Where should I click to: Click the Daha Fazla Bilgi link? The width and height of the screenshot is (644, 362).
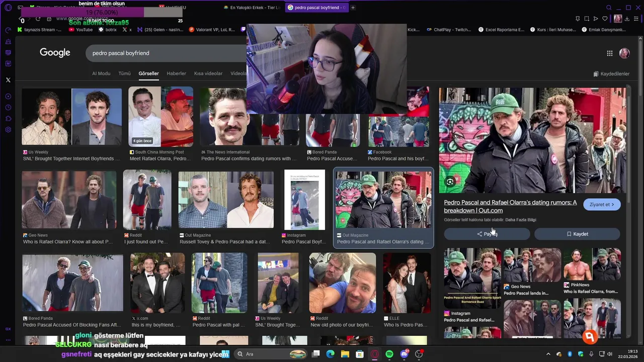[x=521, y=220]
